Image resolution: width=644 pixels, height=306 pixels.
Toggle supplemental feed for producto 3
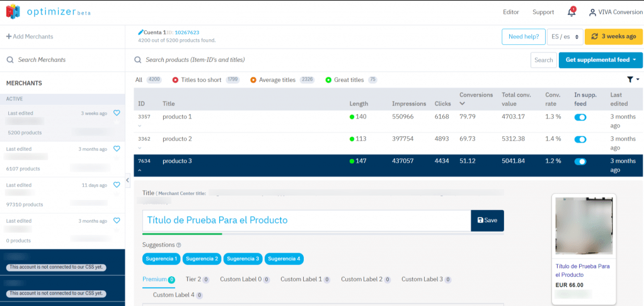580,162
